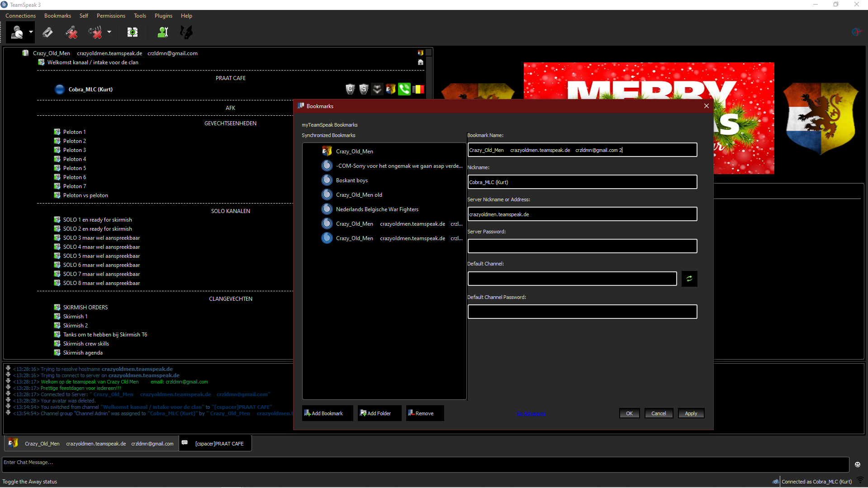Click the Nickname input field
Screen dimensions: 868x488
click(x=582, y=182)
